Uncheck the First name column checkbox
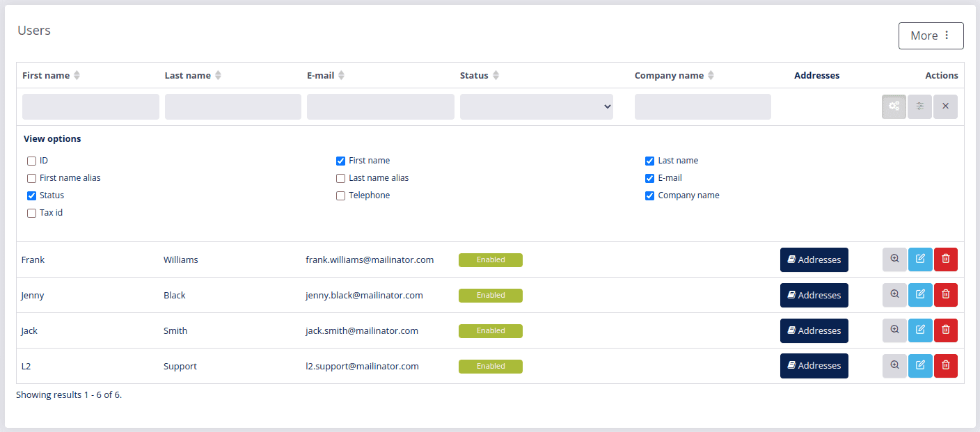Screen dimensions: 980x432 tap(340, 161)
